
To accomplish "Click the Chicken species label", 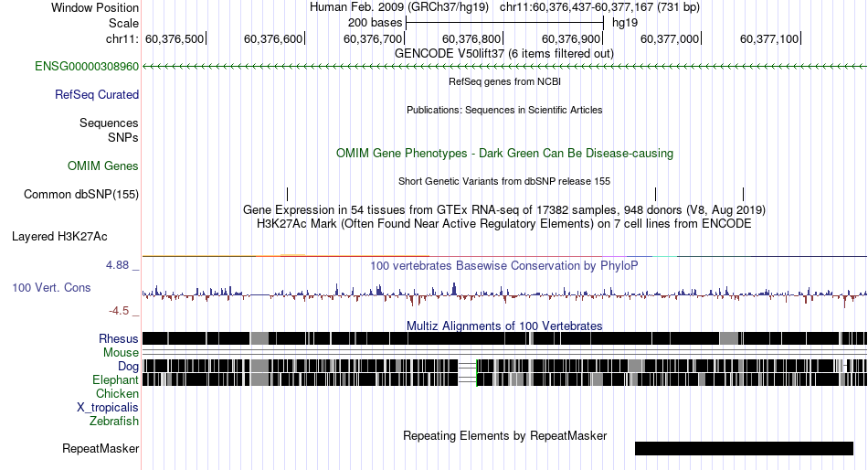I will 117,393.
